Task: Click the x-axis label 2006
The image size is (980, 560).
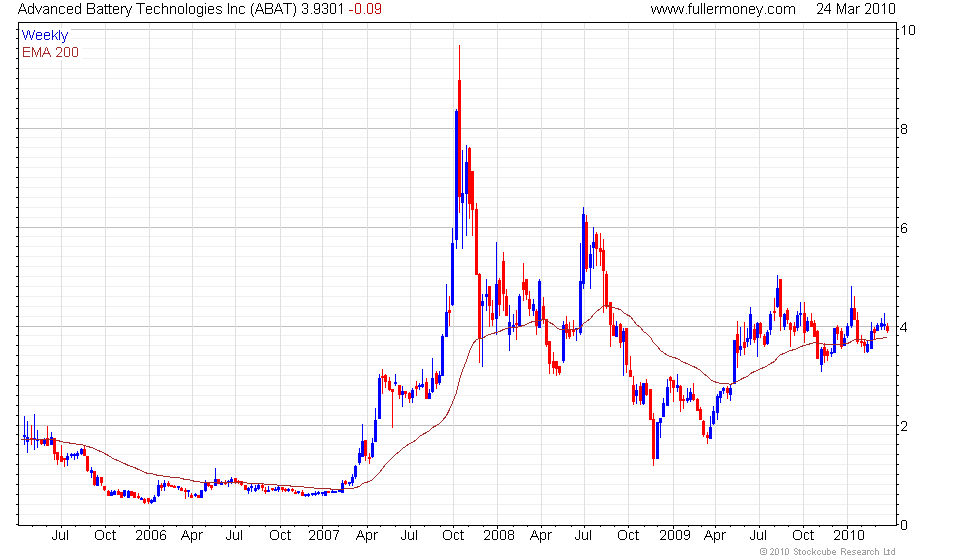Action: pyautogui.click(x=151, y=536)
